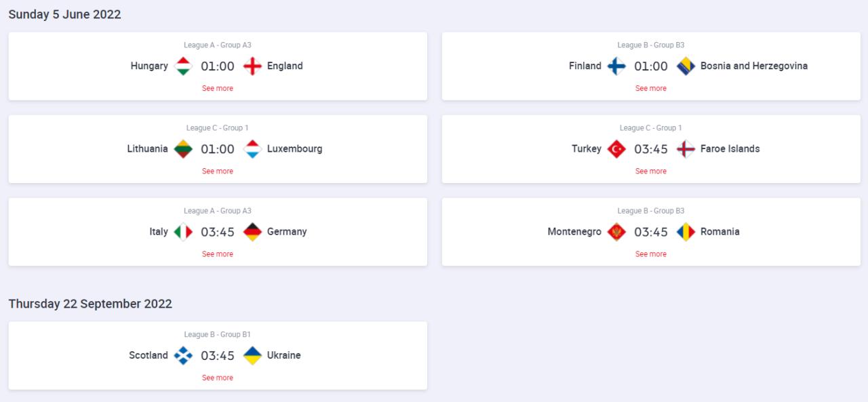The image size is (868, 402).
Task: Open See more for Turkey vs Faroe Islands
Action: [651, 171]
